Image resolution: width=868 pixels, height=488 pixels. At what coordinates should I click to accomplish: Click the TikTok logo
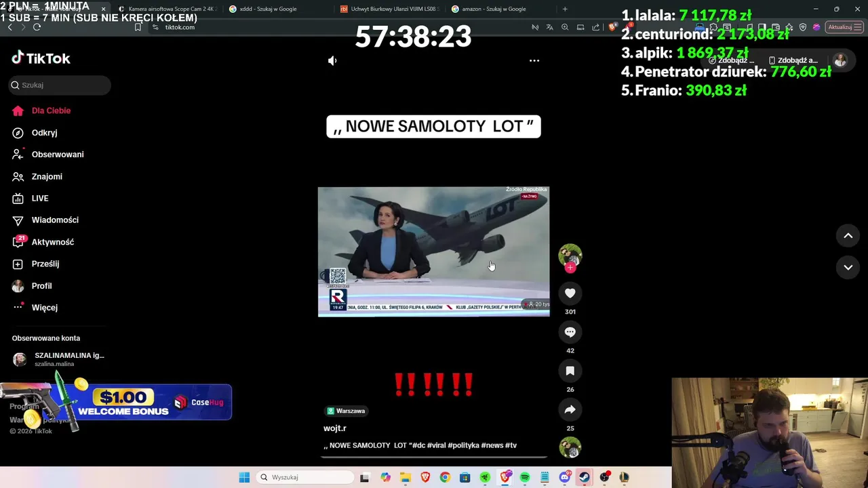pyautogui.click(x=41, y=58)
